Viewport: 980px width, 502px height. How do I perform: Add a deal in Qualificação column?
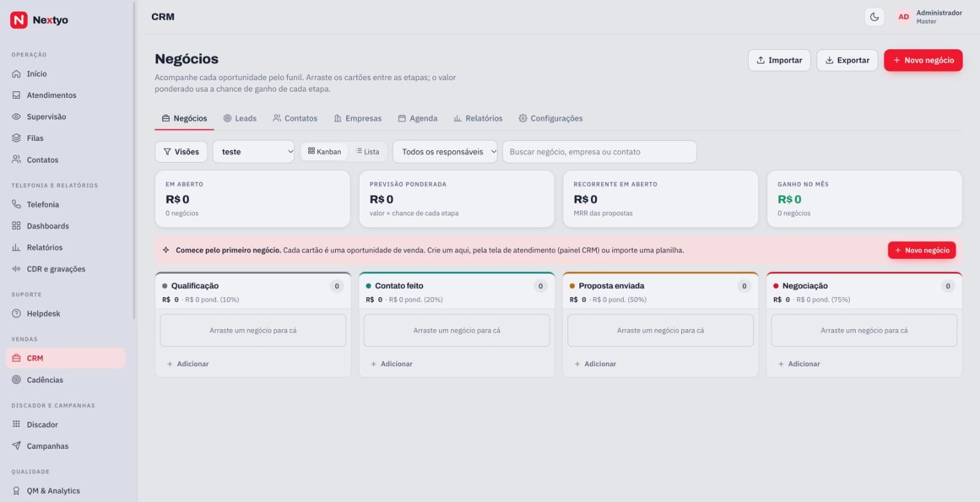[188, 364]
